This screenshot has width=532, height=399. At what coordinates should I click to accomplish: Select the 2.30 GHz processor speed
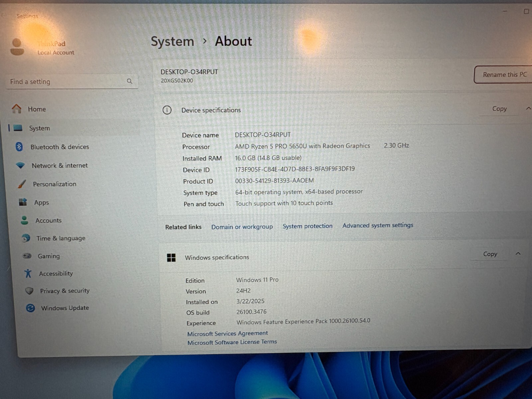coord(396,145)
